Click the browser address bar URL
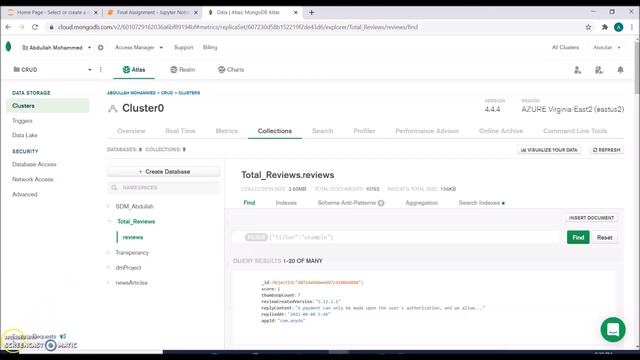 [x=238, y=27]
